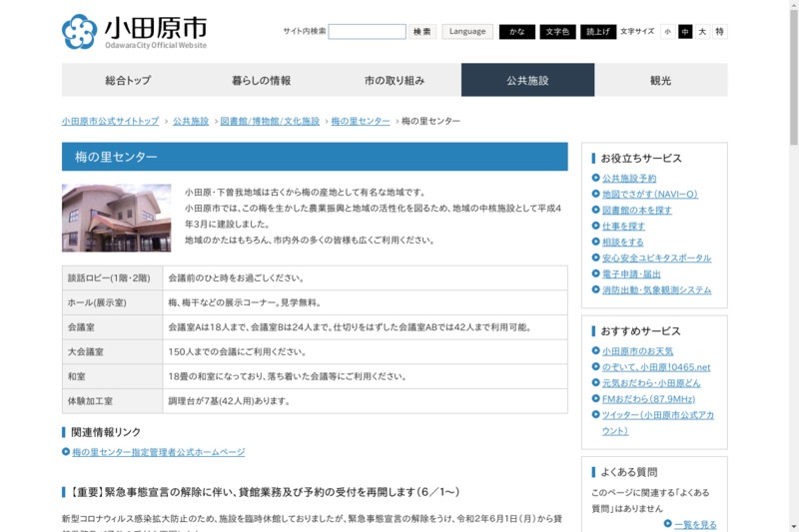
Task: Open 梅の里センター指定管理者公式ホームページ link
Action: 158,452
